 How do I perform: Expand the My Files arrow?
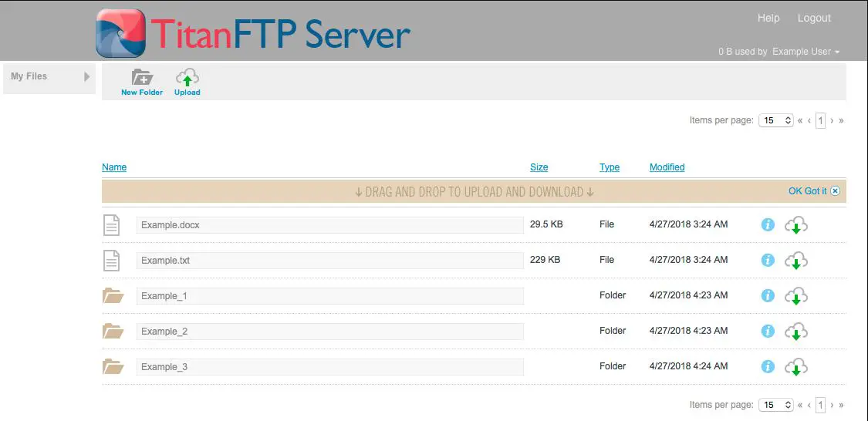[x=86, y=76]
